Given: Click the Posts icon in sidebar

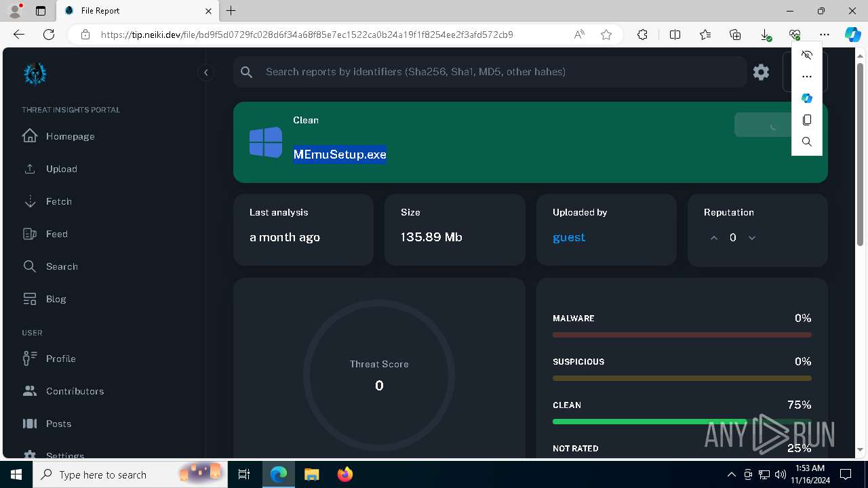Looking at the screenshot, I should (30, 424).
